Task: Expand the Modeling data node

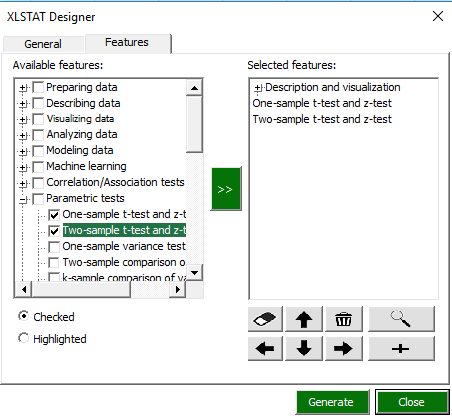Action: point(23,151)
